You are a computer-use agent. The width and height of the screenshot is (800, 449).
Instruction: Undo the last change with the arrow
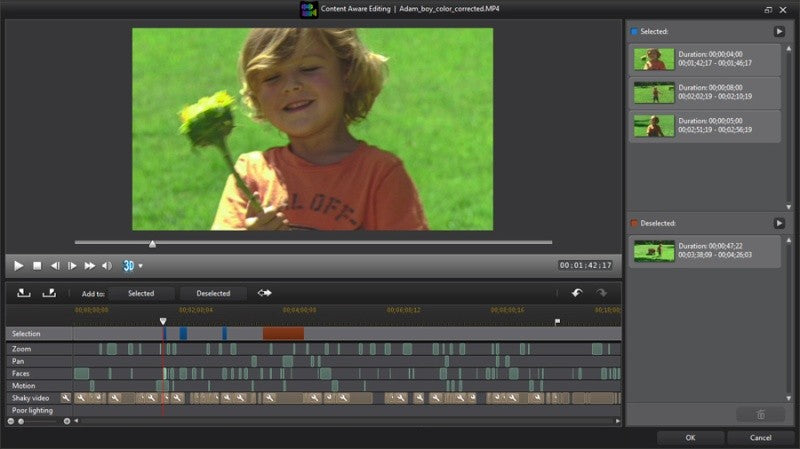click(577, 293)
